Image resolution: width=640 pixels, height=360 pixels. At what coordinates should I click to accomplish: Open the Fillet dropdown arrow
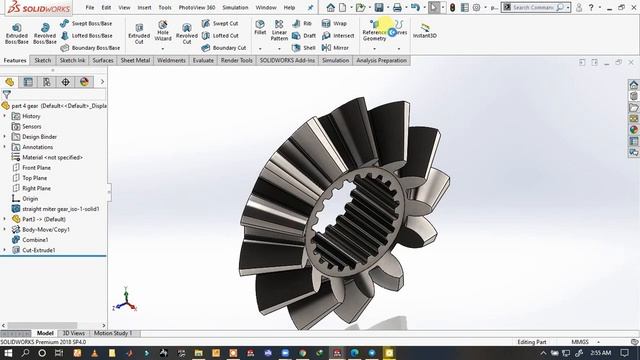coord(260,49)
